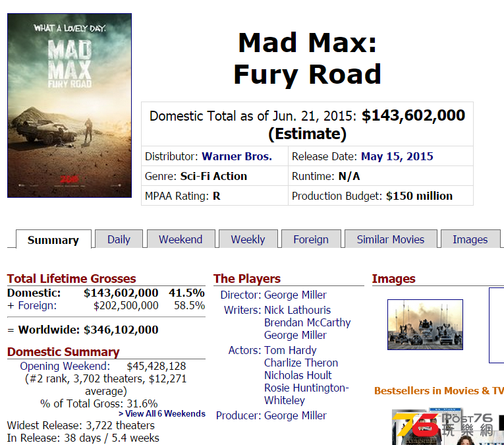
Task: Open director George Miller's page
Action: click(x=295, y=295)
